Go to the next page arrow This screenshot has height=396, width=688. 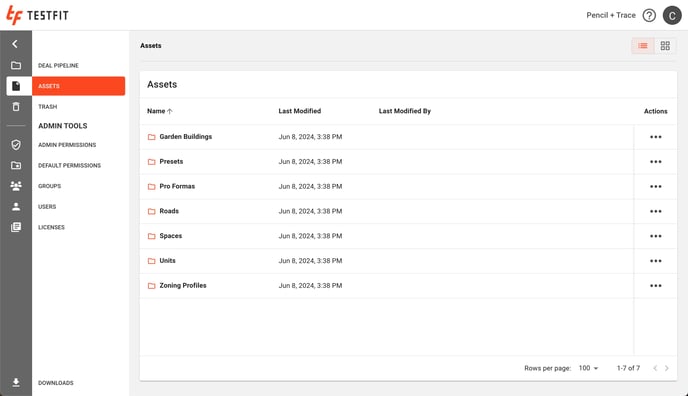[x=666, y=368]
